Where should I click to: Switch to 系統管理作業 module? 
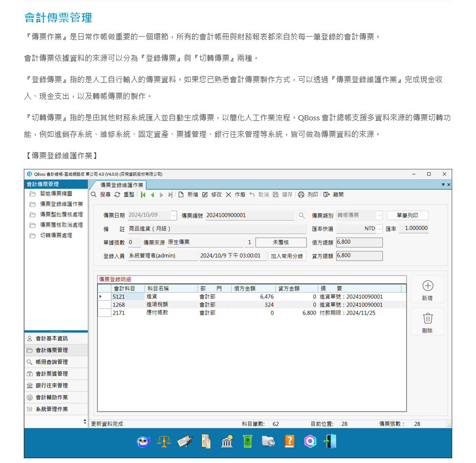(56, 409)
